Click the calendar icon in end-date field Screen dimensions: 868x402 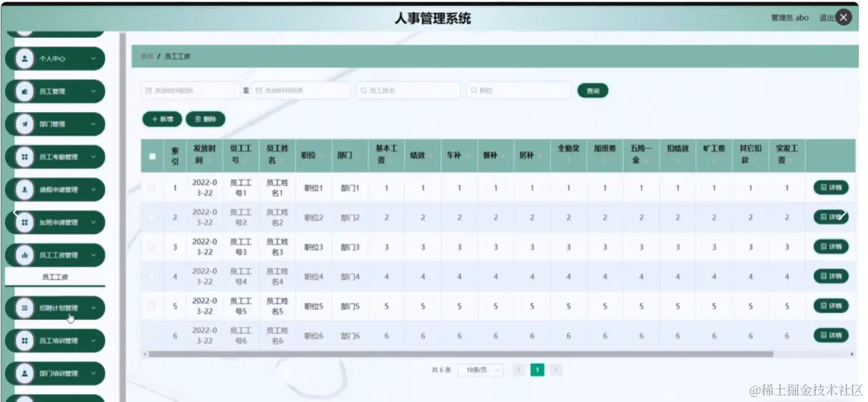[x=259, y=91]
